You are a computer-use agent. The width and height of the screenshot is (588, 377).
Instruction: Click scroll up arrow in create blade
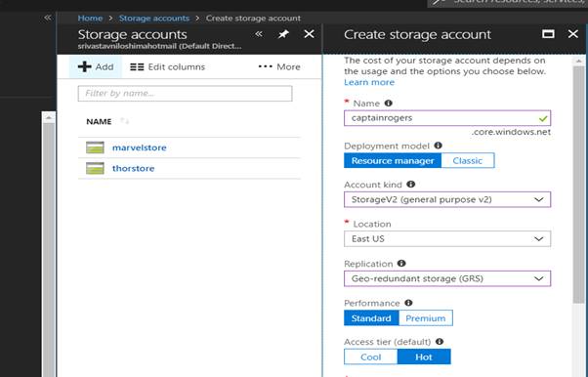click(578, 62)
